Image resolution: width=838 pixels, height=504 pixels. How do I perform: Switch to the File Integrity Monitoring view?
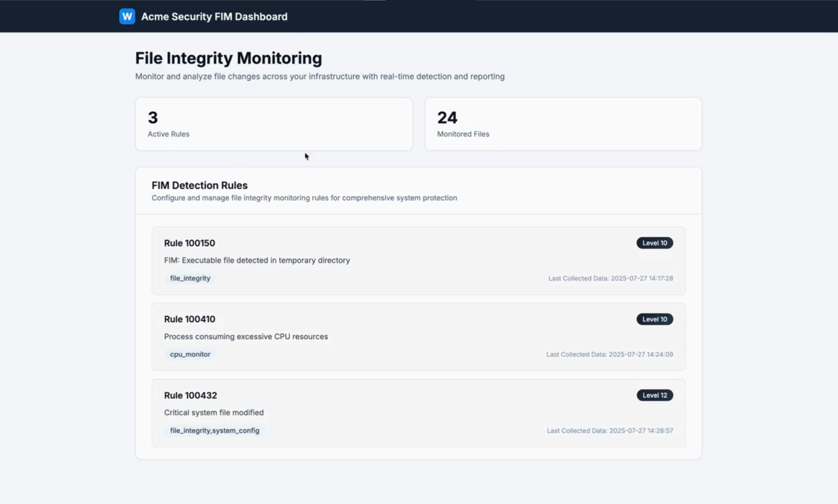tap(228, 58)
